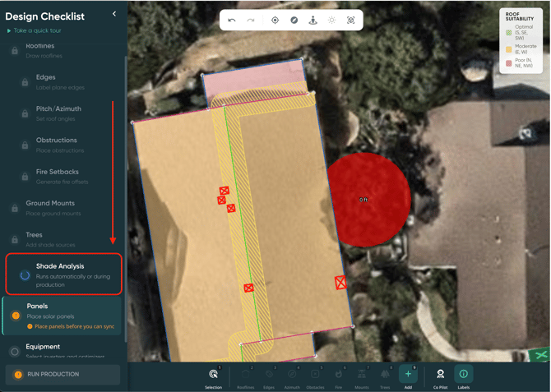Open the street view person icon
551x392 pixels.
(313, 20)
